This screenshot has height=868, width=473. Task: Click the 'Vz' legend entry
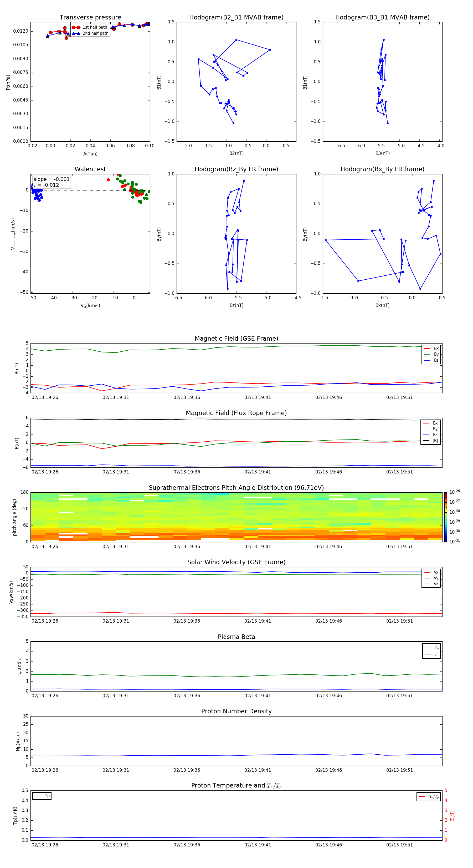click(x=431, y=584)
